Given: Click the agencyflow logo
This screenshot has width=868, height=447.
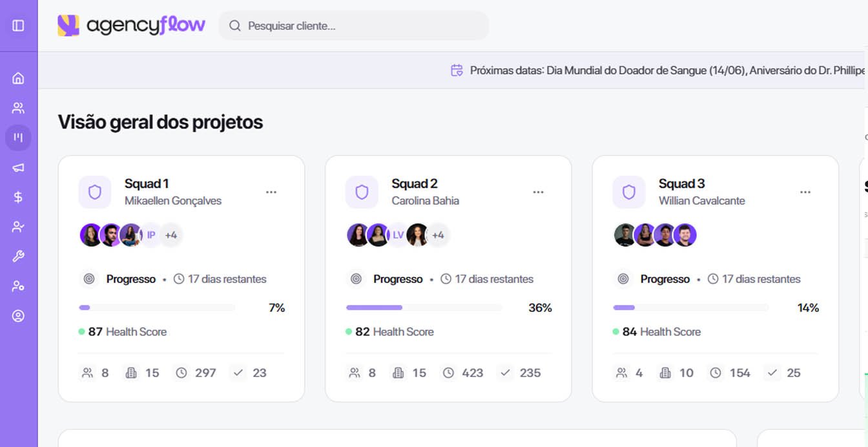Looking at the screenshot, I should (x=131, y=25).
